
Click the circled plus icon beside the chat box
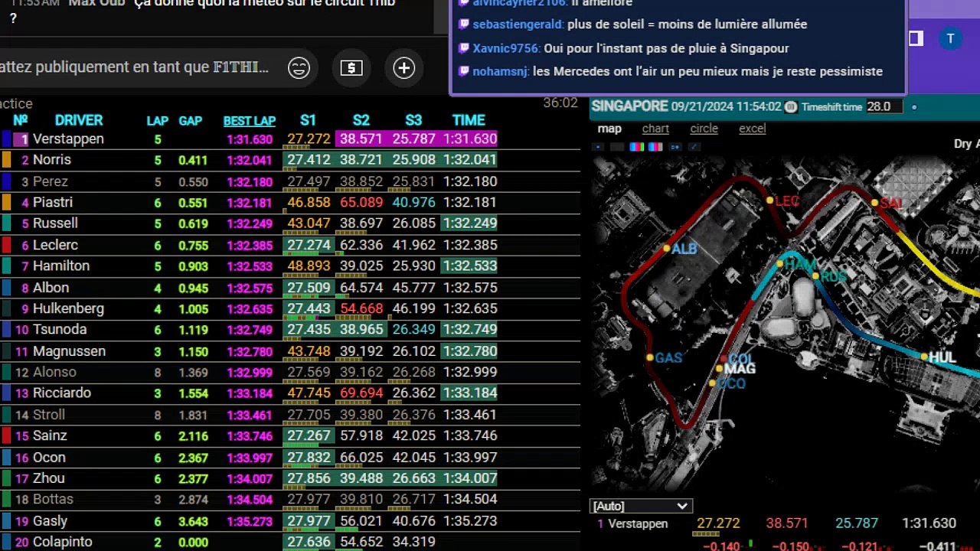[403, 68]
